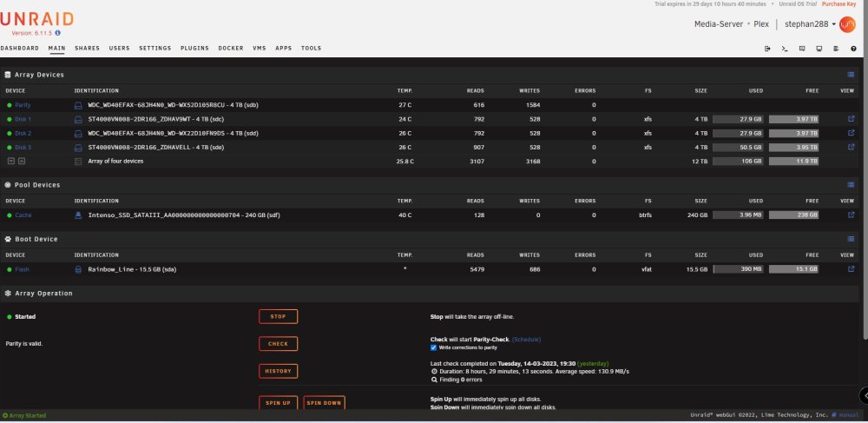The image size is (868, 423).
Task: Click the Cache SSD drive icon
Action: tap(78, 215)
